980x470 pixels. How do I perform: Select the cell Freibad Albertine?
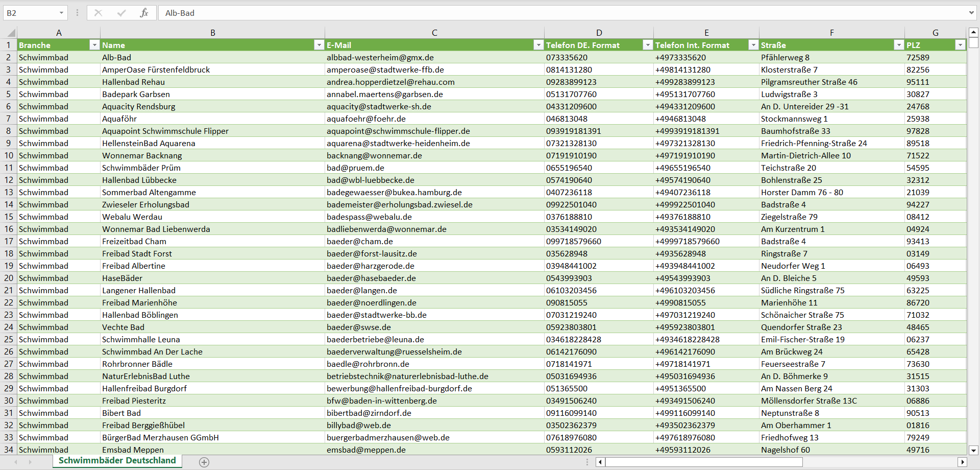tap(213, 266)
